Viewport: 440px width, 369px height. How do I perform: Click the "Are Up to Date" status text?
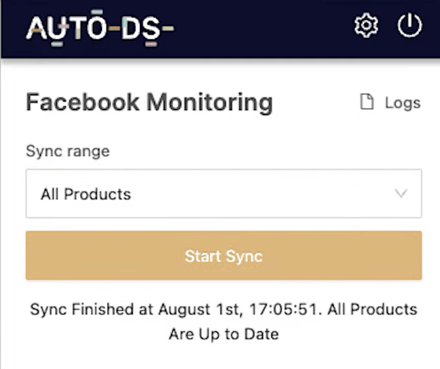[x=224, y=334]
